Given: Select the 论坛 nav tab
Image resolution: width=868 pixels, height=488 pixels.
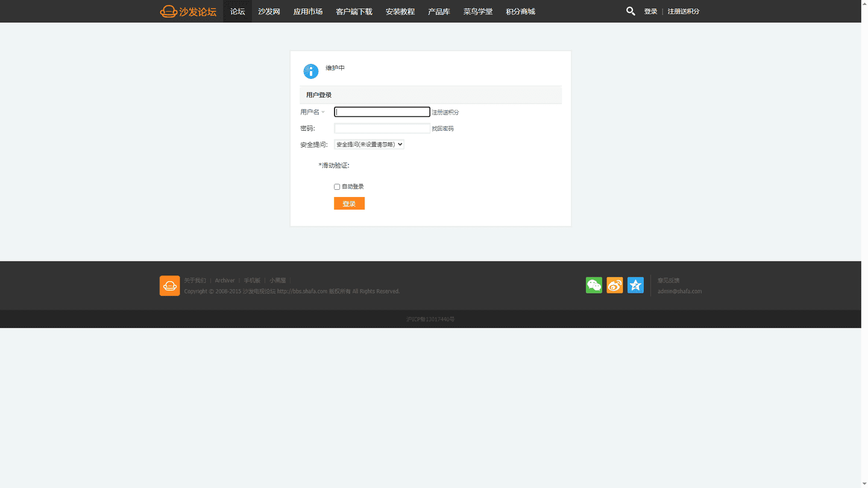Looking at the screenshot, I should [x=237, y=11].
